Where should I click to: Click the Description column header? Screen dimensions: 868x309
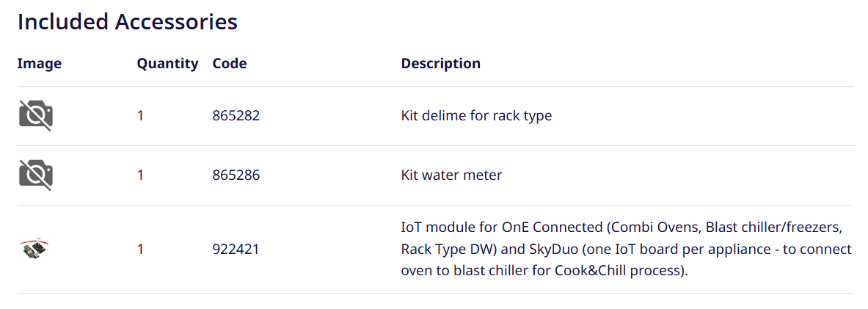click(x=440, y=64)
